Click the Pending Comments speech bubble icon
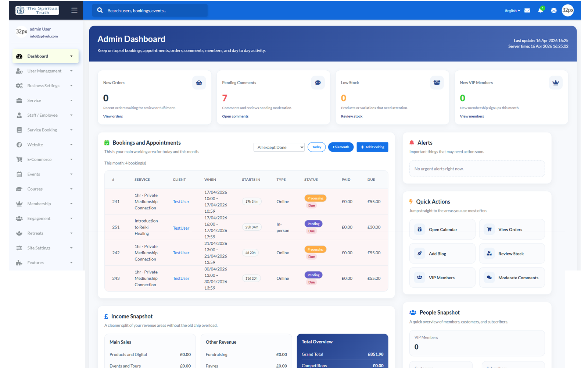The height and width of the screenshot is (368, 588). (318, 82)
